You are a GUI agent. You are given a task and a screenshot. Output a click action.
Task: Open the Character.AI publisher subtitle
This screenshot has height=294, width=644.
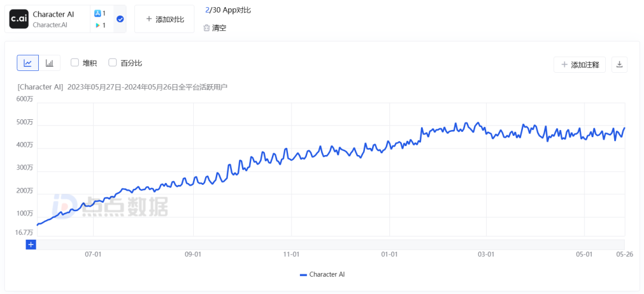click(49, 25)
